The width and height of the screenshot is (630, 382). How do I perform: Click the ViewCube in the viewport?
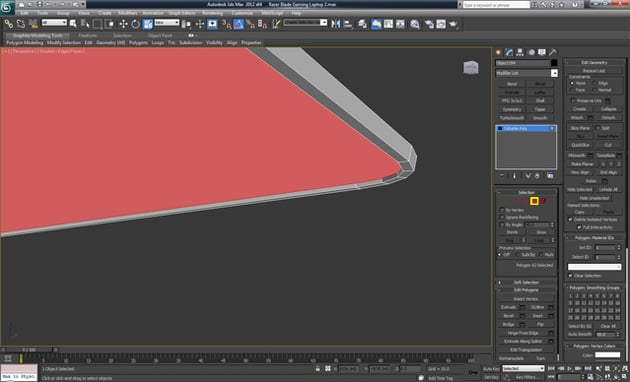tap(471, 67)
